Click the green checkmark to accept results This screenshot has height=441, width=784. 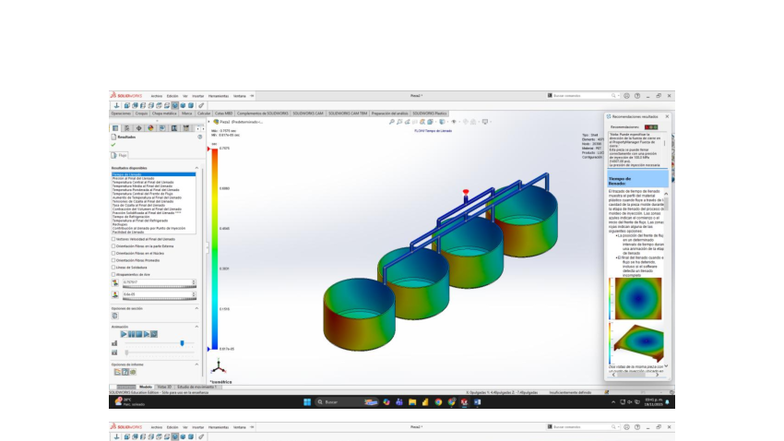pyautogui.click(x=113, y=144)
